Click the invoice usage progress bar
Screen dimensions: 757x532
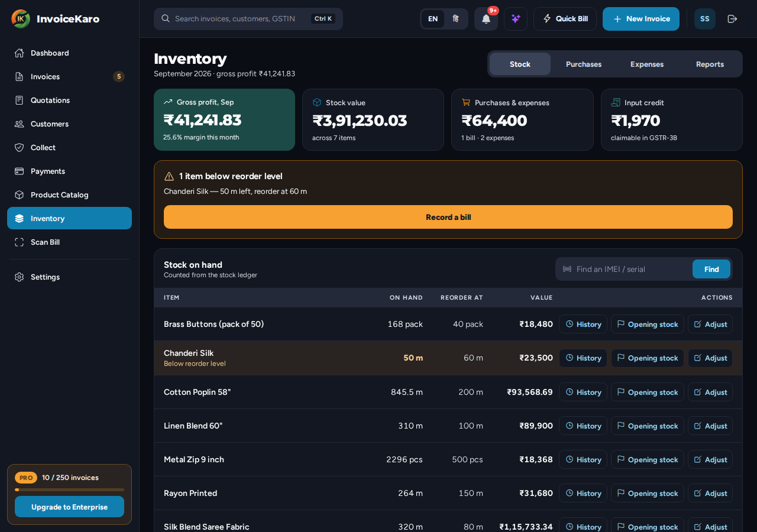[69, 489]
